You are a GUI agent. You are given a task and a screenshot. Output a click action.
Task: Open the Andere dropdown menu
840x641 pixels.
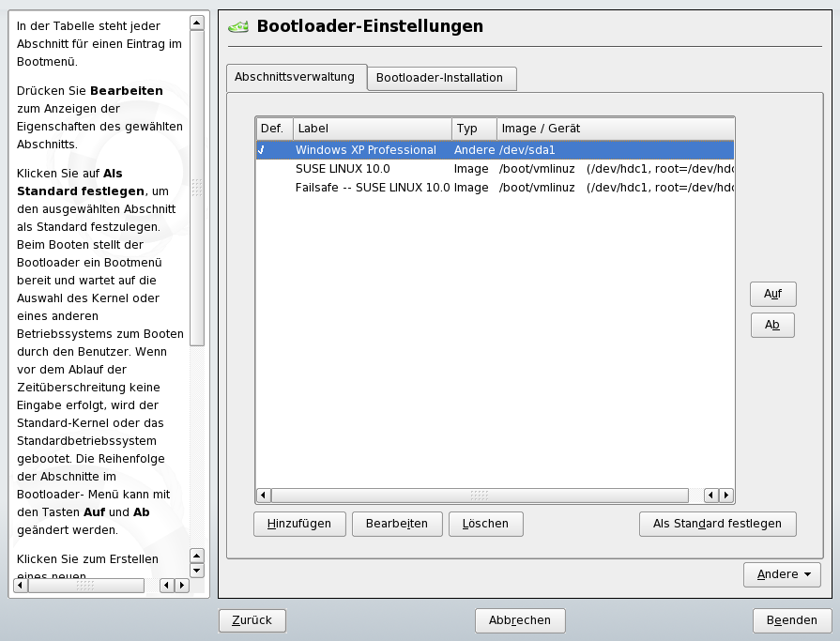point(781,574)
